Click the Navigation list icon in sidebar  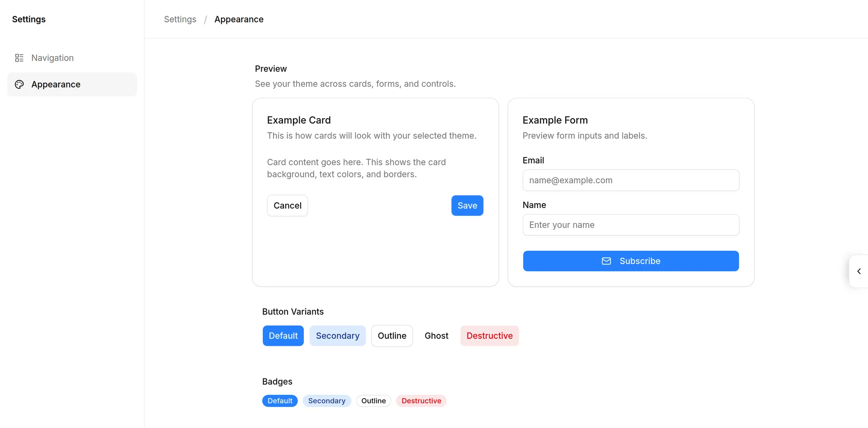click(x=19, y=58)
